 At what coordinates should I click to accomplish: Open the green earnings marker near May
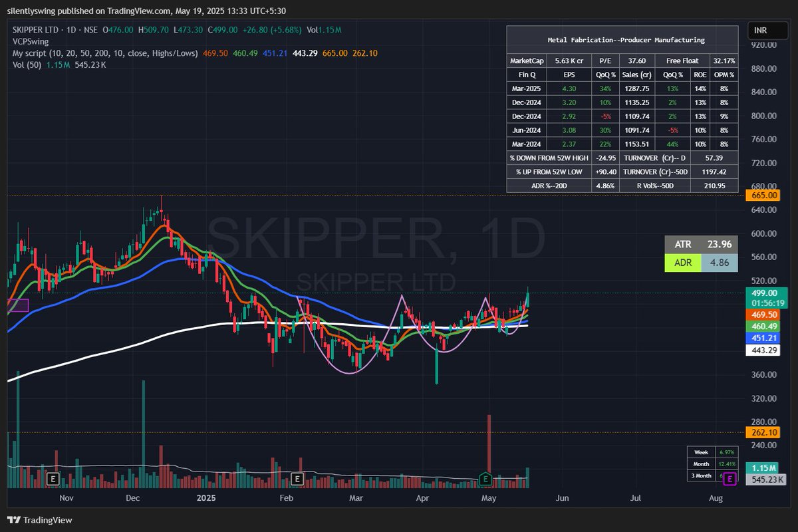(x=486, y=478)
